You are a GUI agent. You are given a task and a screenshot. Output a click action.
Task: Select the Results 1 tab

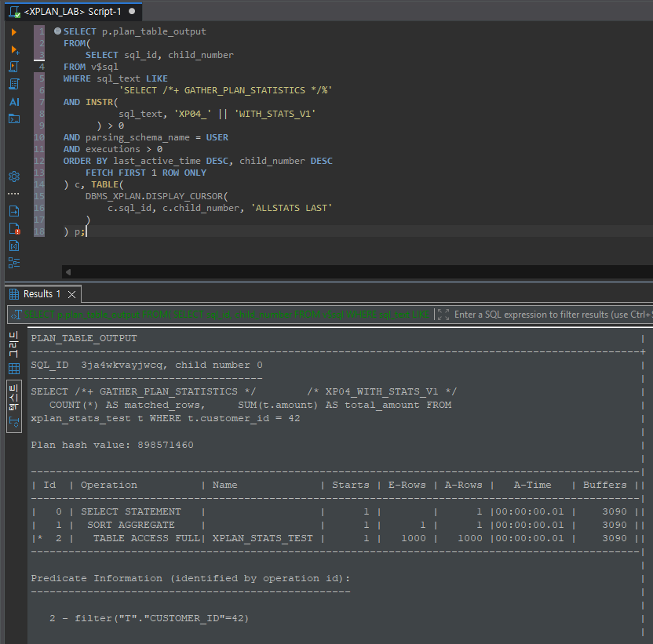point(42,294)
